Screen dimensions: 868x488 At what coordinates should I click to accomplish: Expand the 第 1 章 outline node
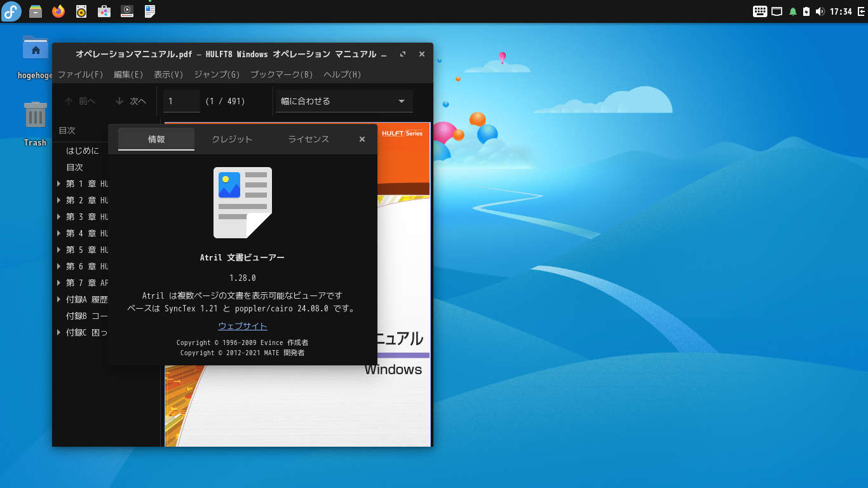click(x=59, y=184)
